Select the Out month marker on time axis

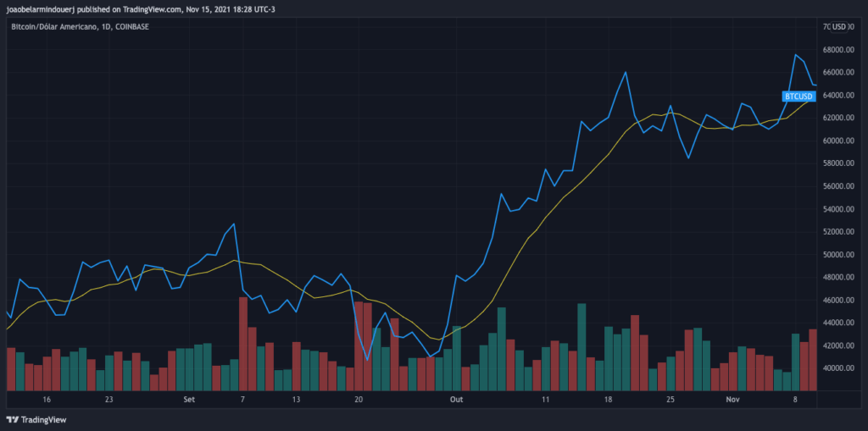[457, 399]
